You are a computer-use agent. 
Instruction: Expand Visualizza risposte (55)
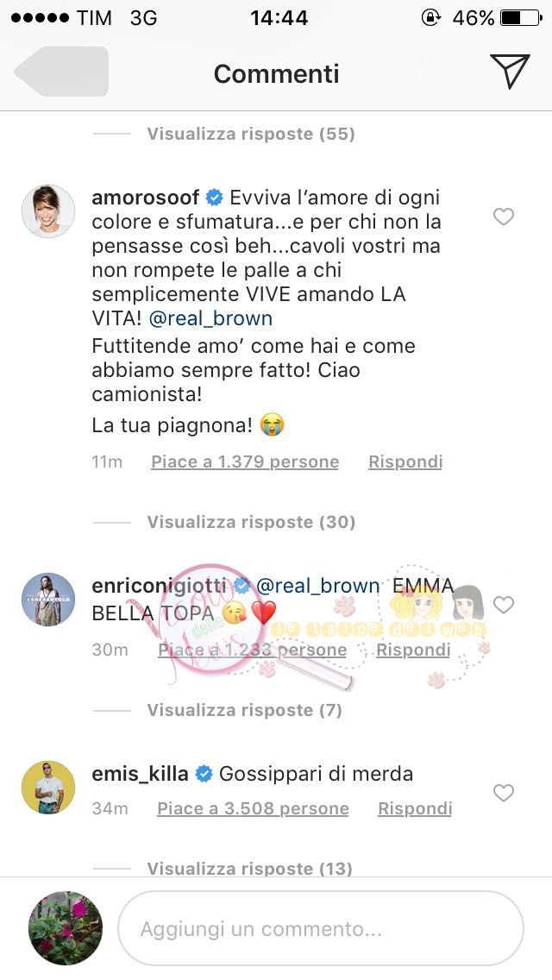click(251, 134)
